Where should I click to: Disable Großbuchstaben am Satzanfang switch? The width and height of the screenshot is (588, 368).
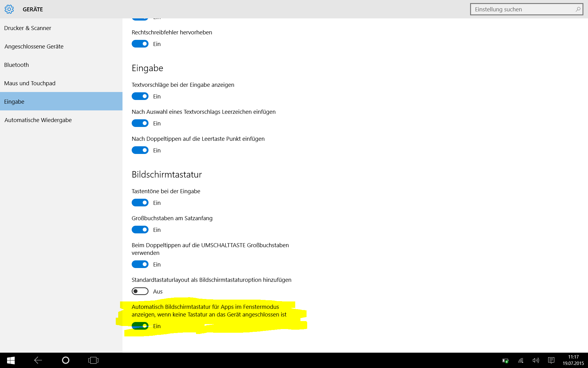tap(140, 230)
